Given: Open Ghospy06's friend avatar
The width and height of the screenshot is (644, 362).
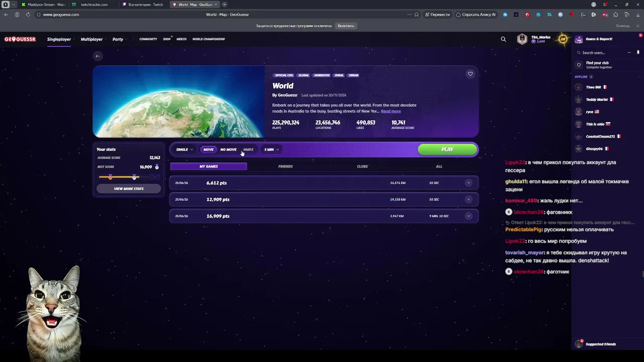Looking at the screenshot, I should pyautogui.click(x=579, y=149).
